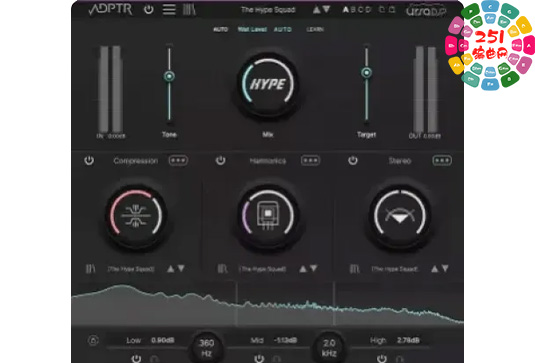Click the High band 2.78dB value
Screen dimensions: 535x363
pyautogui.click(x=408, y=340)
